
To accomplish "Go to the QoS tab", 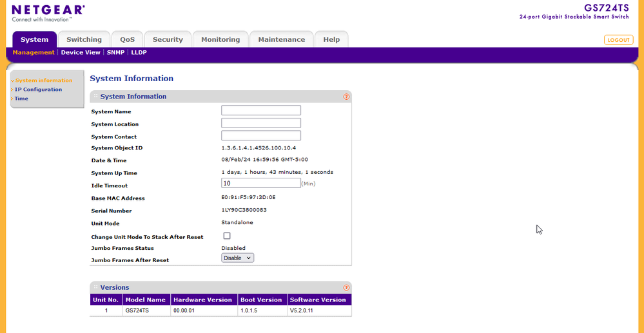I will pos(128,39).
